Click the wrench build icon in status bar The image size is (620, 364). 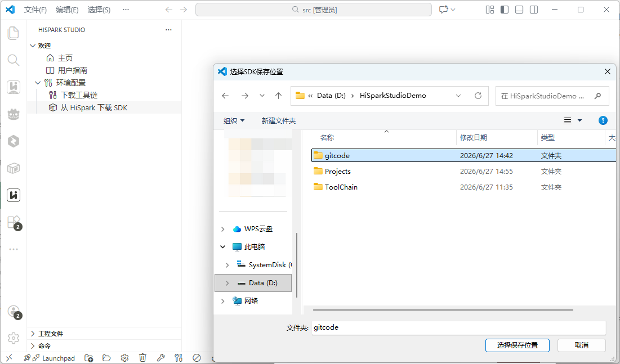point(160,358)
